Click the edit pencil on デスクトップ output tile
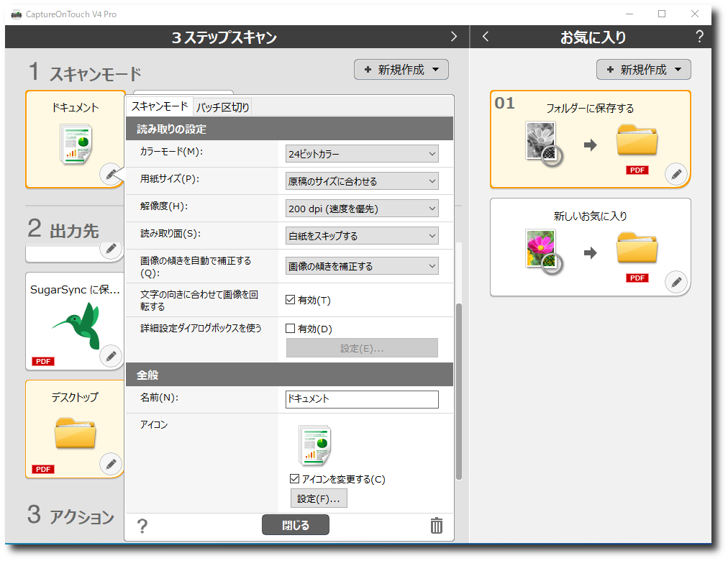Screen dimensions: 728x561 click(x=110, y=464)
